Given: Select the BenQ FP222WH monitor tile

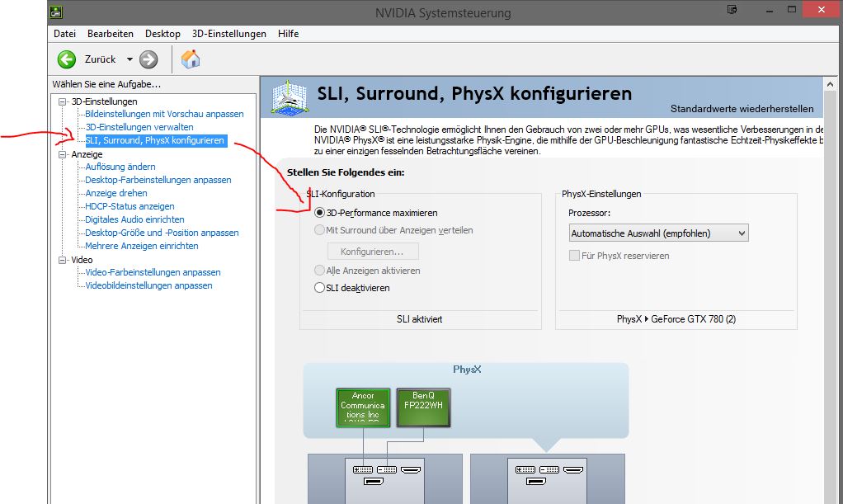Looking at the screenshot, I should click(x=423, y=407).
